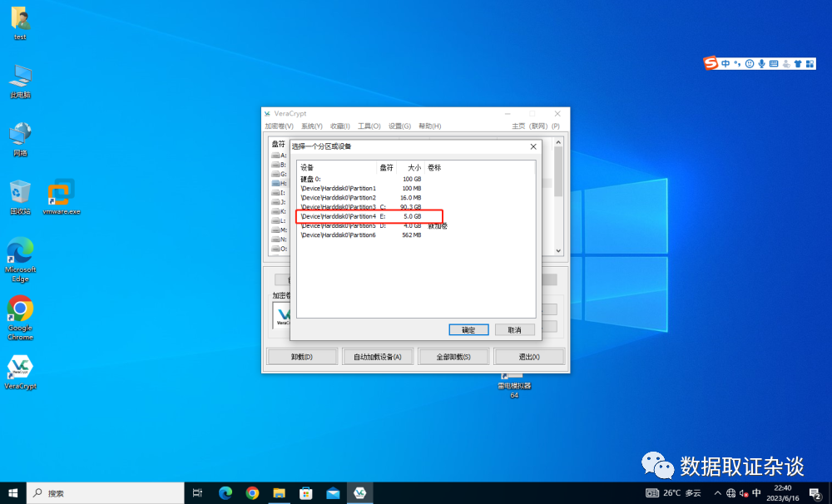Click 卸载(D) button in VeraCrypt

(302, 357)
